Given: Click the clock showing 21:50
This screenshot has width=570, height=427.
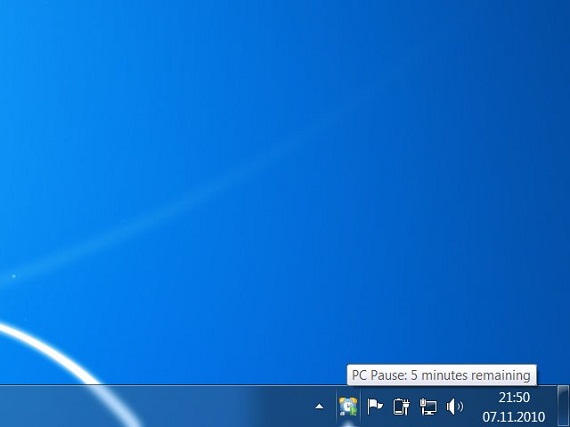Looking at the screenshot, I should tap(514, 397).
